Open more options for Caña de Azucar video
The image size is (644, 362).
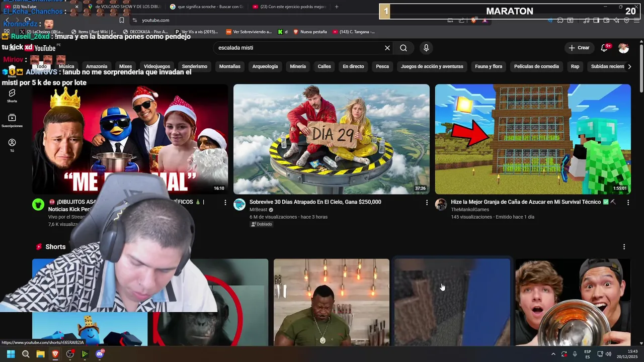click(628, 202)
